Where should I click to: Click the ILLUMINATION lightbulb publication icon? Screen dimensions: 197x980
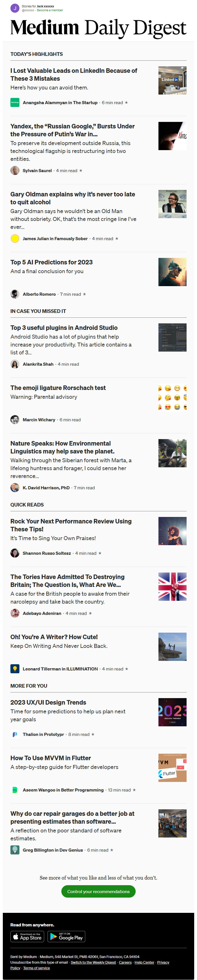(x=15, y=669)
